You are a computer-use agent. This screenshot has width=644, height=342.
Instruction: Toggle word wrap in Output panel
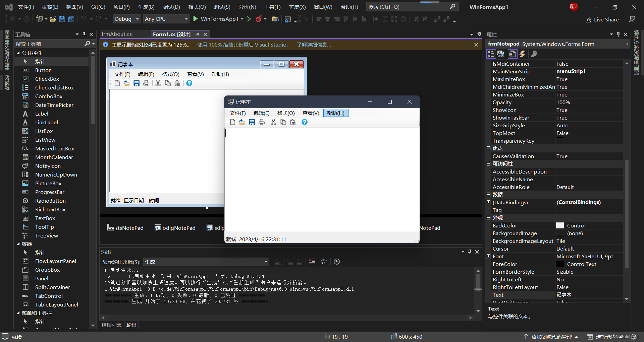coord(324,262)
